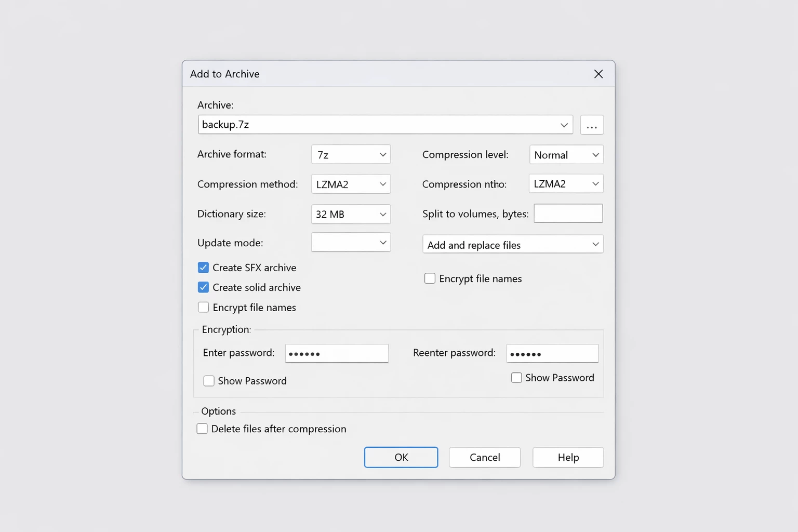Click the browse (...) button next to archive path
The width and height of the screenshot is (798, 532).
point(591,125)
